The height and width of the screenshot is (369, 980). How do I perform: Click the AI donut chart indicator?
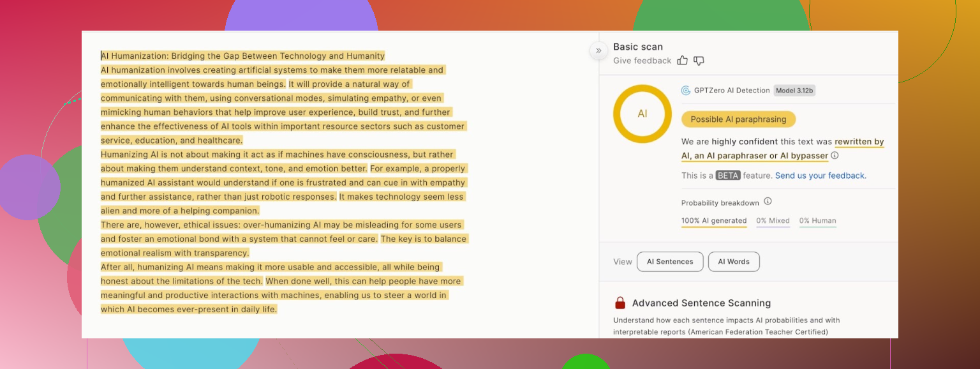click(x=642, y=114)
